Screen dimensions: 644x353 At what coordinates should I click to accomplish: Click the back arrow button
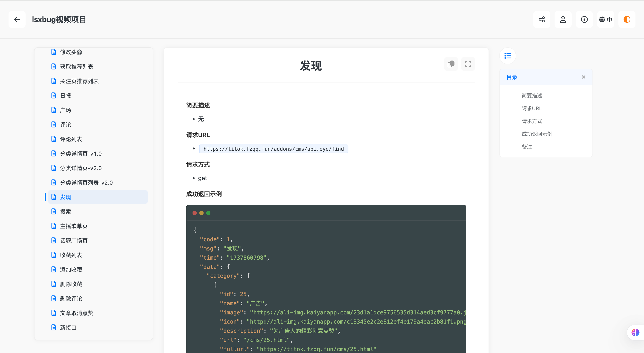coord(17,19)
